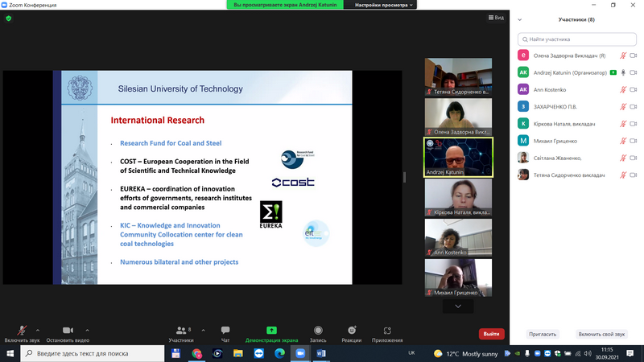644x362 pixels.
Task: Open the Reactions panel
Action: 351,331
